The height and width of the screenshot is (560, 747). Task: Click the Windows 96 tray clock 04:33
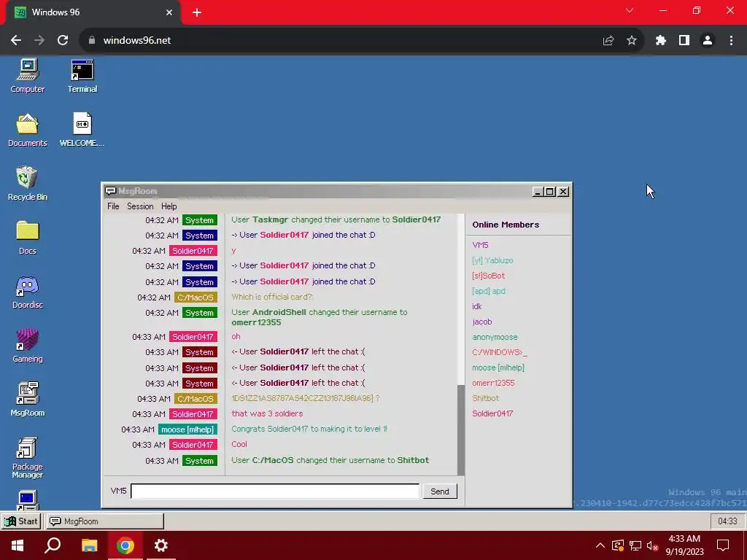click(x=727, y=521)
